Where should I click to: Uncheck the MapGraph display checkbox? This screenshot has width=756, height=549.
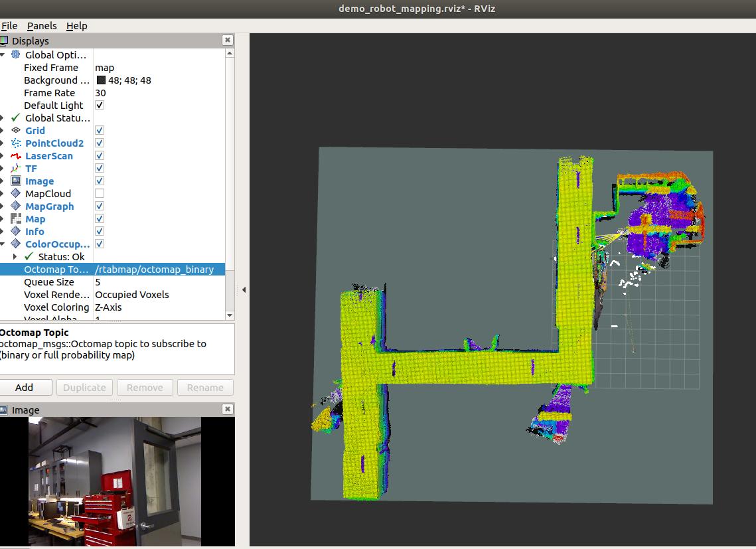click(x=100, y=206)
